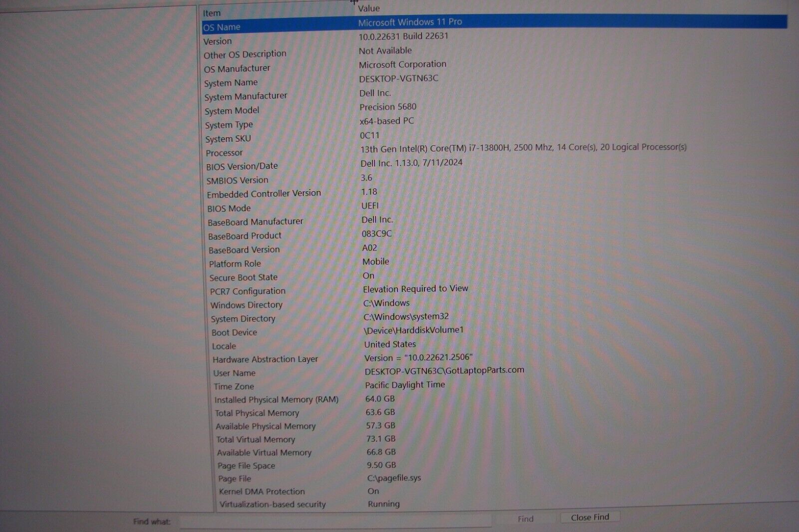Click the Value column header
The image size is (799, 532).
(x=369, y=8)
